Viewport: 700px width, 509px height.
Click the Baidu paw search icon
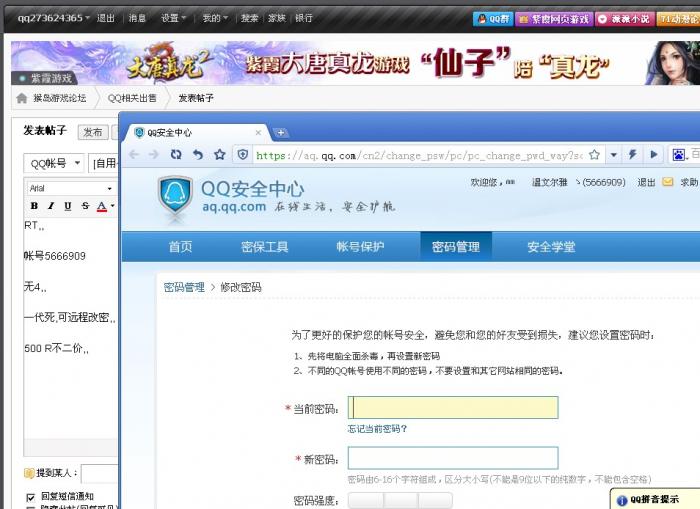pyautogui.click(x=679, y=155)
